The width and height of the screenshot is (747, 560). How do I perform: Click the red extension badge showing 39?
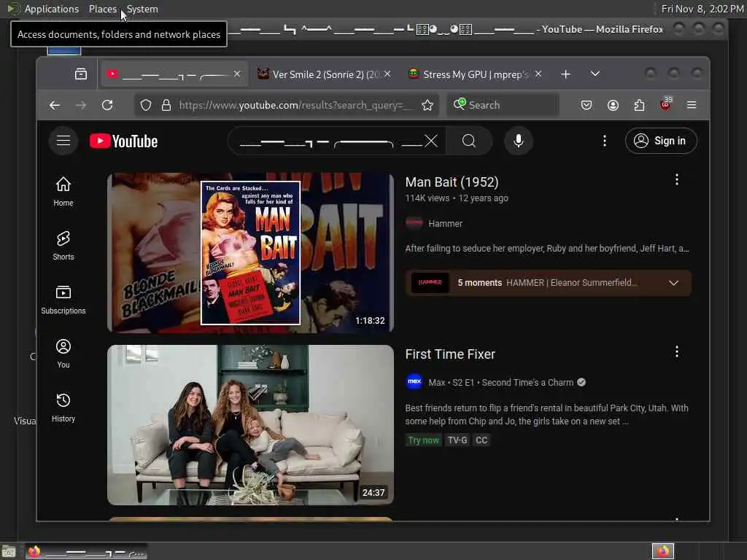[x=665, y=104]
